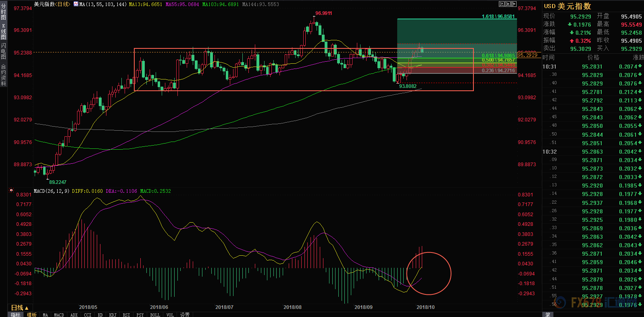The width and height of the screenshot is (644, 317).
Task: Open indicator 设置 settings button
Action: point(185,315)
